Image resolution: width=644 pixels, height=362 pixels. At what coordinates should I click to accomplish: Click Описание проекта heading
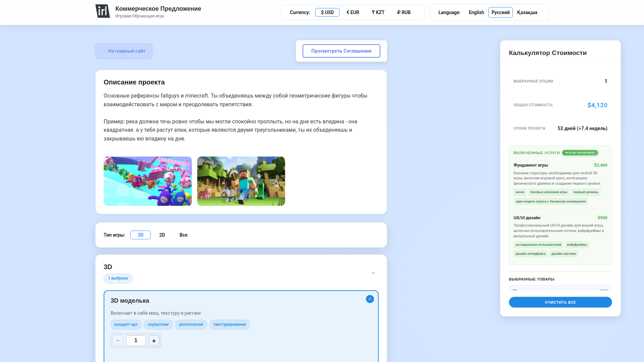coord(134,82)
